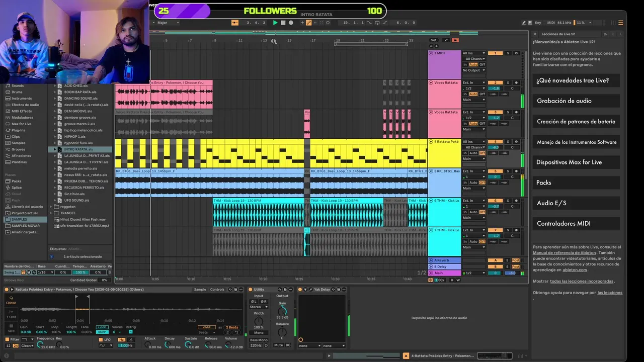
Task: Turn off the Simpler Filter switch
Action: point(7,339)
